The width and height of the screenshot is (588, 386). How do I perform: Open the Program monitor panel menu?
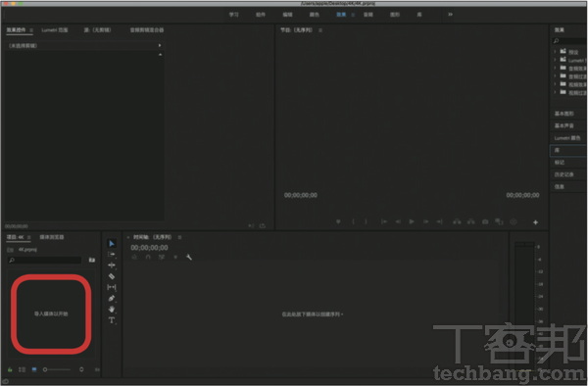[x=320, y=30]
